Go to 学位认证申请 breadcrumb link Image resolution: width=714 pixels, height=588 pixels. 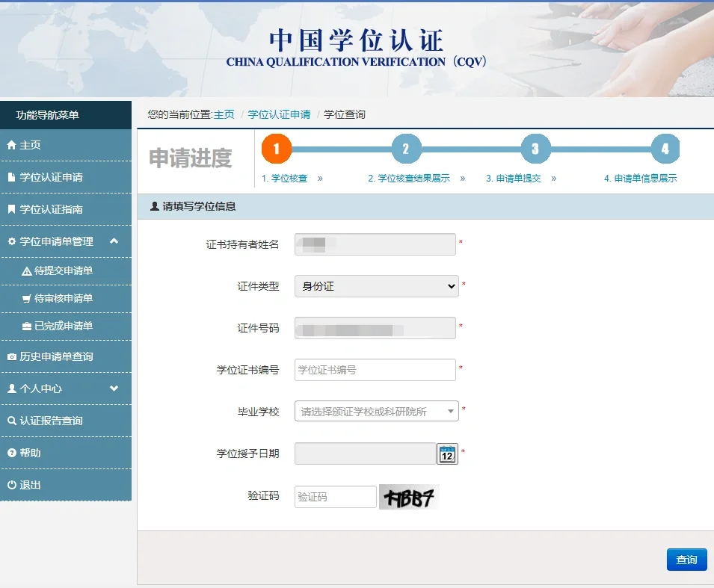(x=279, y=114)
